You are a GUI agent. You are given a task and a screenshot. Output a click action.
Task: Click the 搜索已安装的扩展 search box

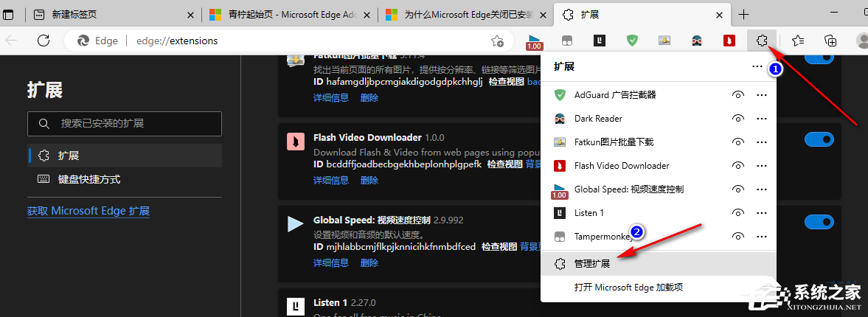tap(125, 124)
